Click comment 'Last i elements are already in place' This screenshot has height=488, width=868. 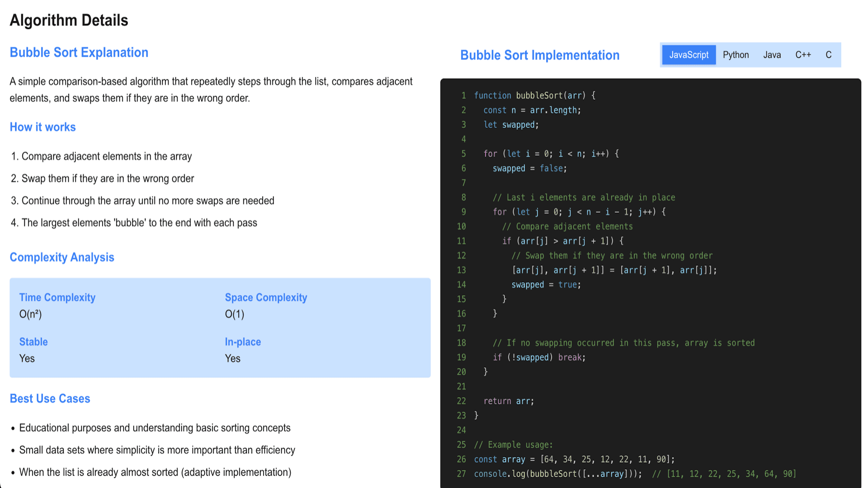(x=584, y=197)
